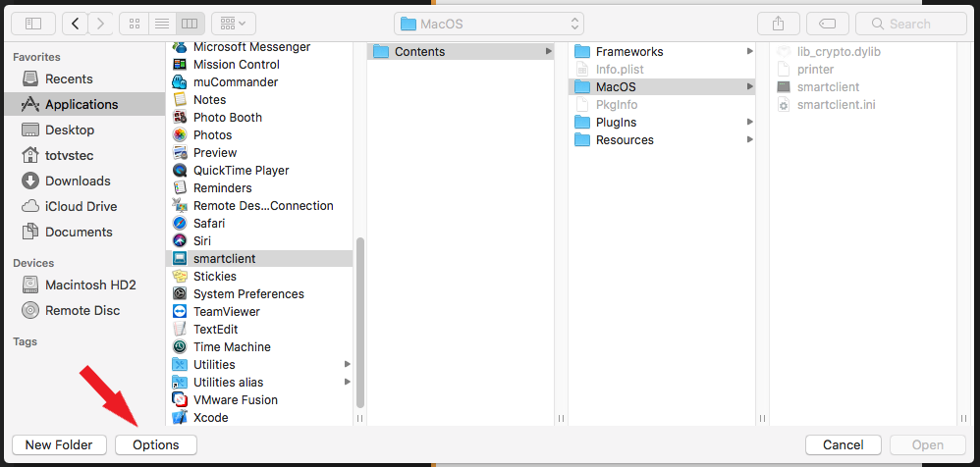The image size is (980, 467).
Task: Click the Open button
Action: tap(928, 445)
